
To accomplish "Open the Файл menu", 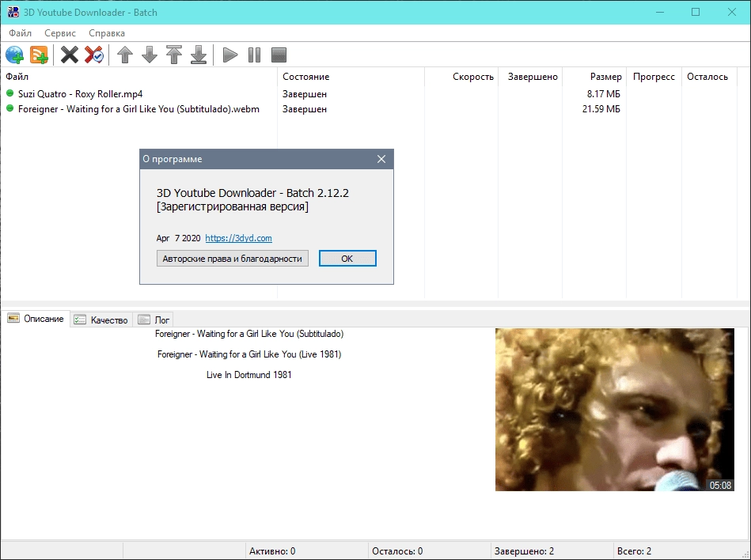I will pyautogui.click(x=20, y=33).
